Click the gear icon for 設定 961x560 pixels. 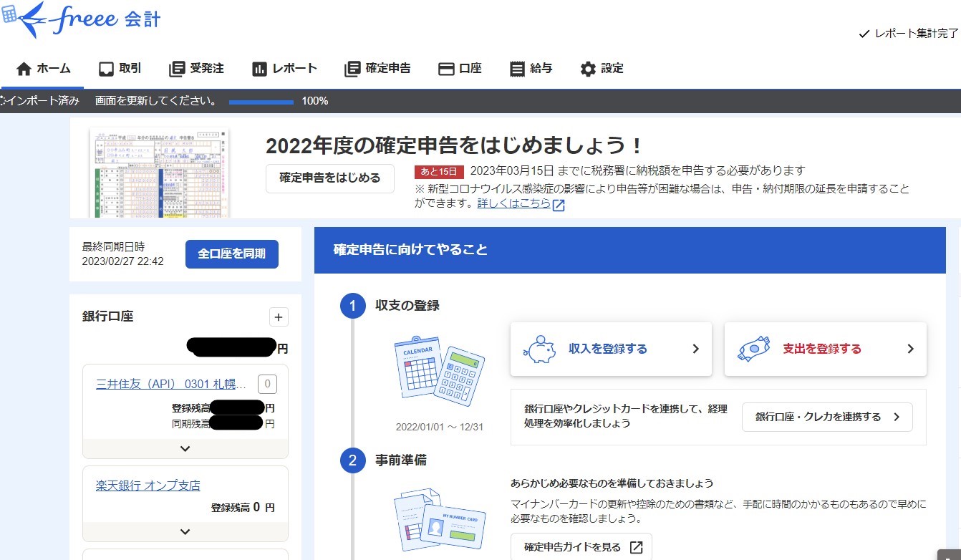(x=588, y=69)
